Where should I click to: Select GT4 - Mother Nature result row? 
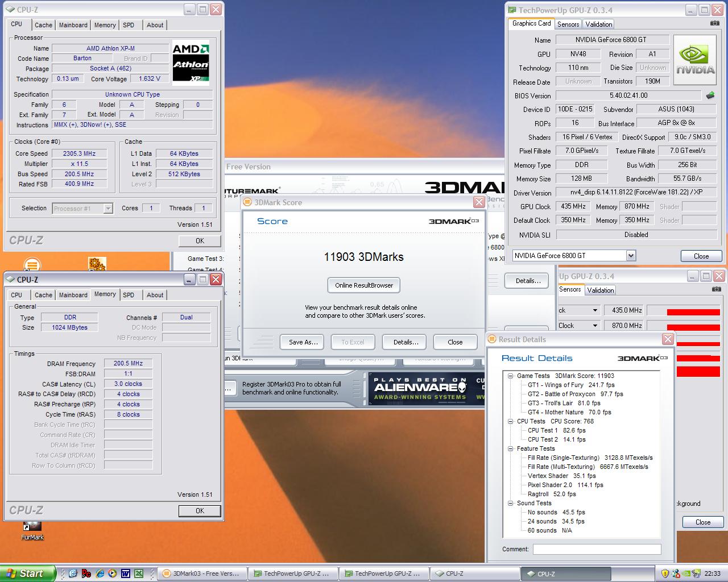569,412
